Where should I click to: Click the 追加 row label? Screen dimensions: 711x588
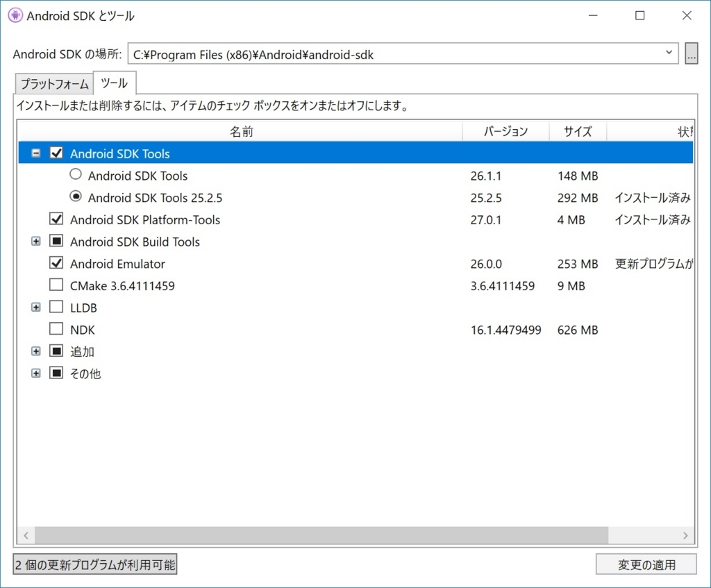[x=82, y=352]
